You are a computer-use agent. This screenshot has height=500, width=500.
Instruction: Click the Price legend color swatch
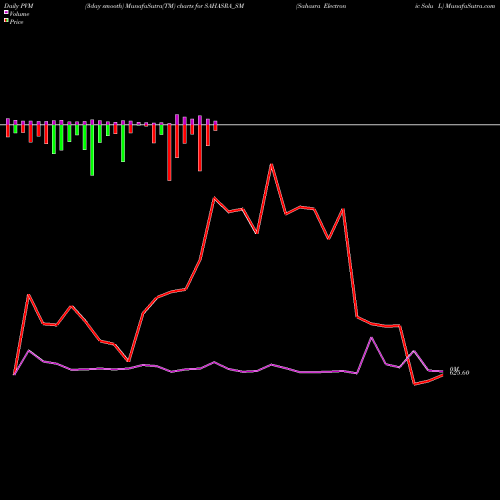tap(6, 20)
